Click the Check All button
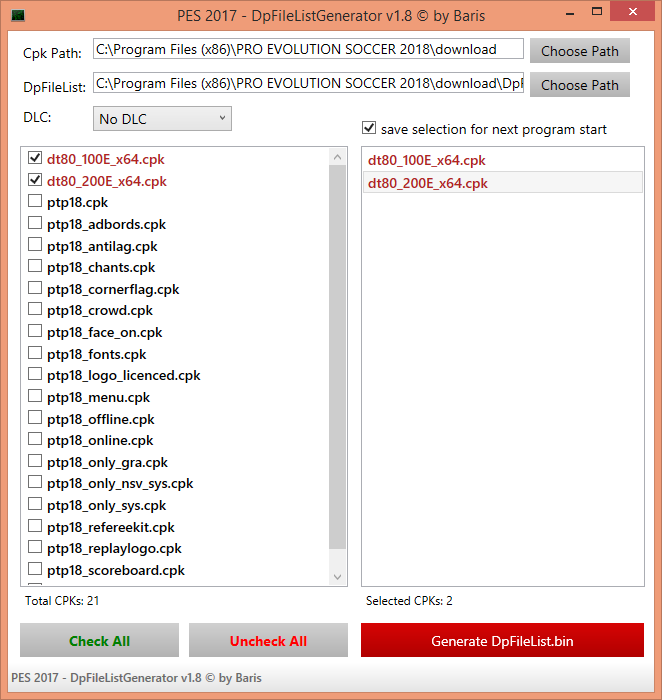This screenshot has height=700, width=662. 99,641
